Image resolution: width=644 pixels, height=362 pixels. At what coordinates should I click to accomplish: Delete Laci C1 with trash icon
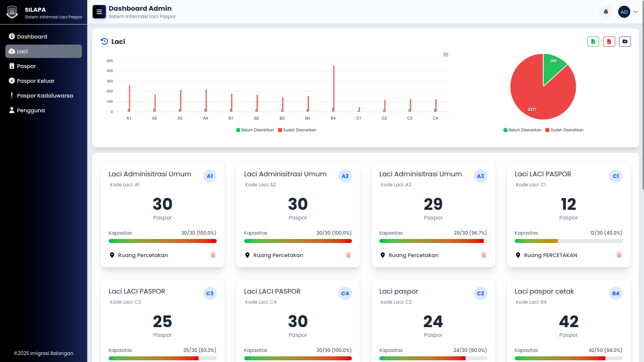coord(619,255)
